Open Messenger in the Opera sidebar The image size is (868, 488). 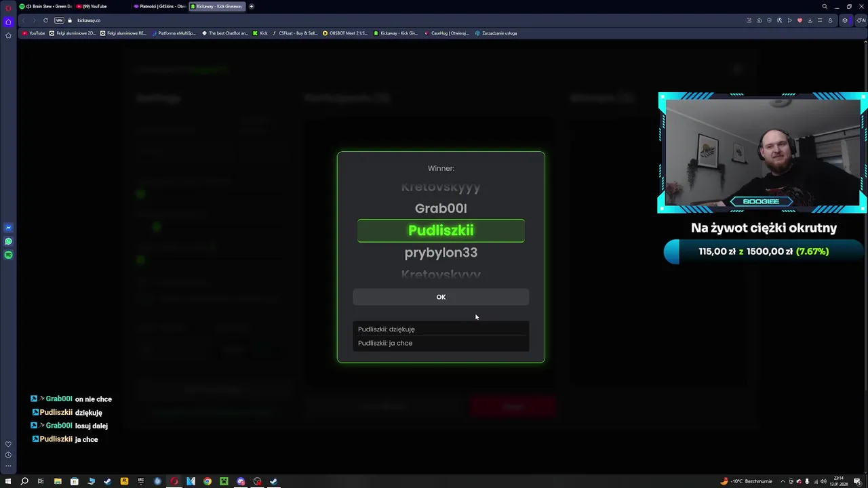(x=8, y=228)
